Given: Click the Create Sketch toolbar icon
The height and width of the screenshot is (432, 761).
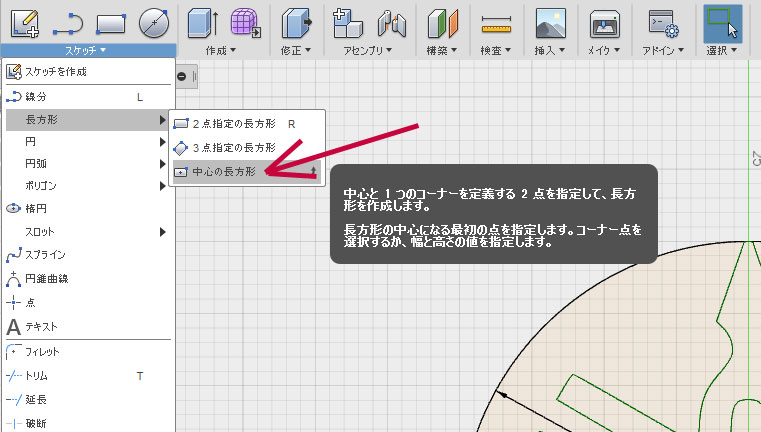Looking at the screenshot, I should point(24,21).
